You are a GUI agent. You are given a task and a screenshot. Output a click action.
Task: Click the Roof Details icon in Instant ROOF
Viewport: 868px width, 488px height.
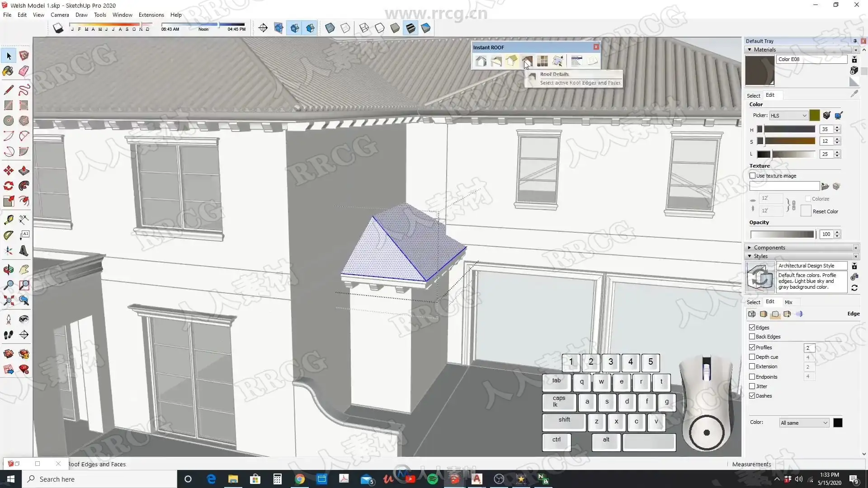527,61
